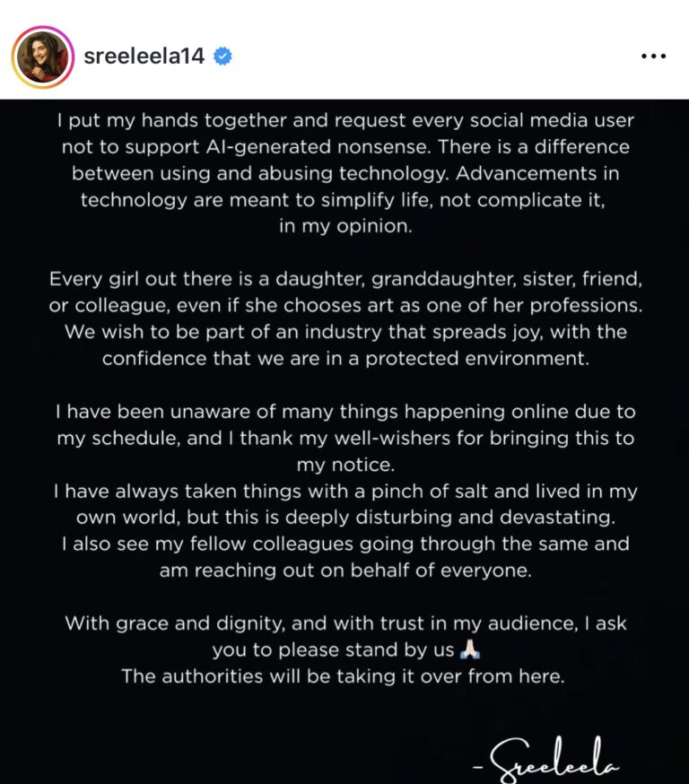The width and height of the screenshot is (689, 784).
Task: Click the line "am reaching out on behalf of everyone."
Action: (x=345, y=571)
